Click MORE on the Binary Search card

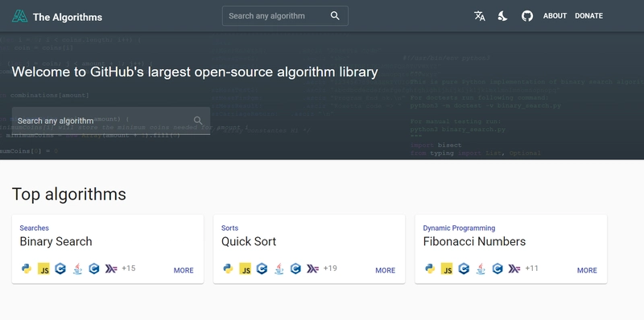pyautogui.click(x=184, y=270)
